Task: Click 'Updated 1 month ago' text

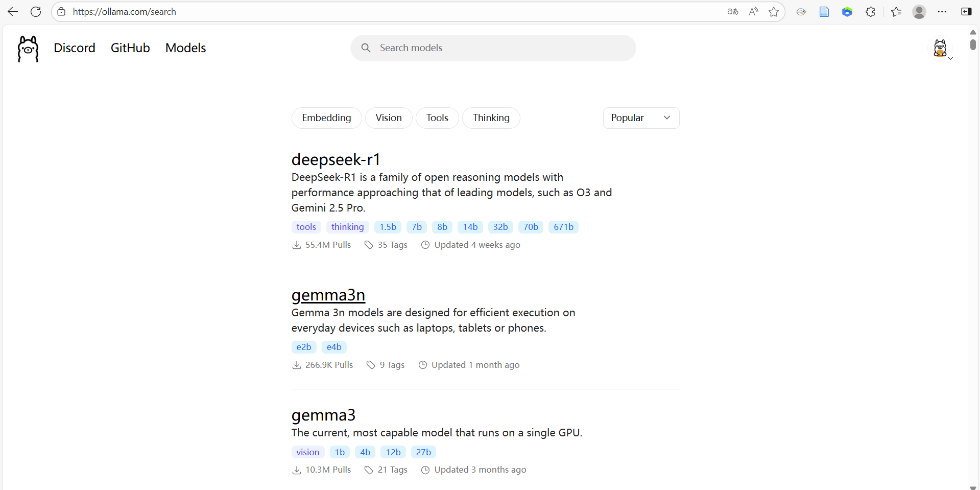Action: tap(475, 365)
